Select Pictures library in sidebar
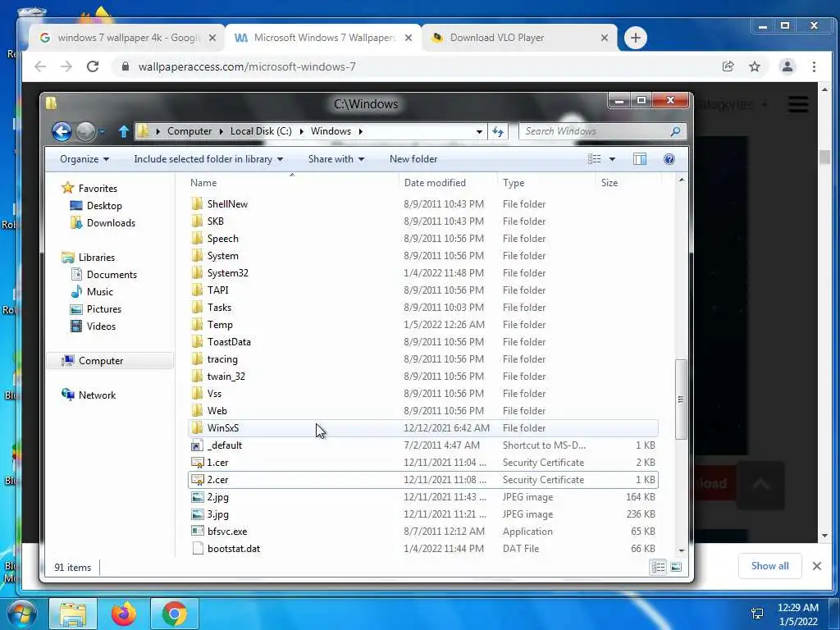 (x=104, y=309)
